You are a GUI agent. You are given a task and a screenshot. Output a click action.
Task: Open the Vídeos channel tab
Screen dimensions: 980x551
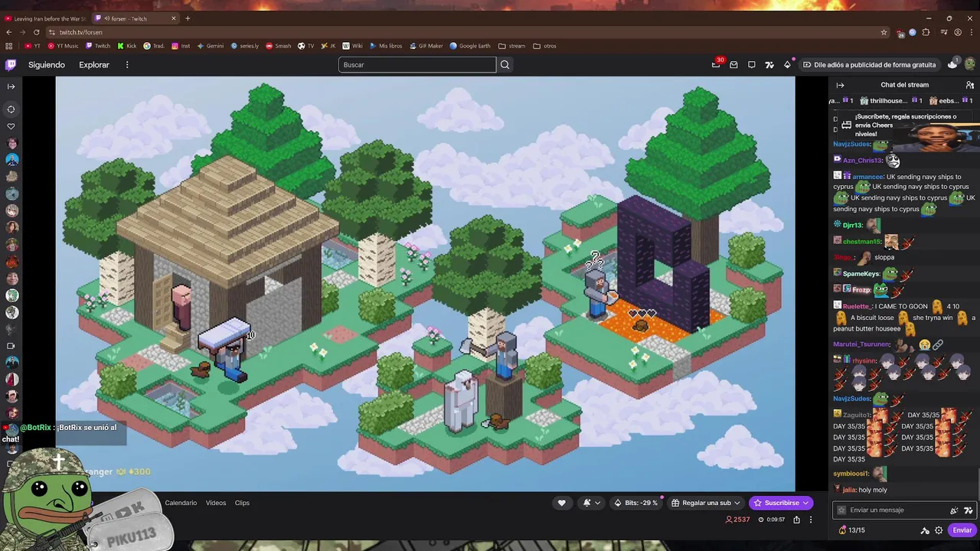click(x=216, y=503)
